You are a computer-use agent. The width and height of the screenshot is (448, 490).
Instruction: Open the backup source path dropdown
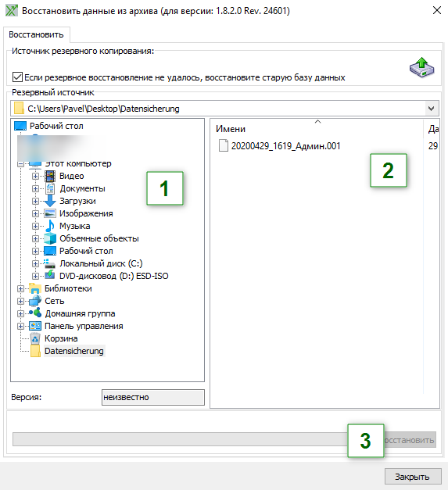tap(431, 109)
